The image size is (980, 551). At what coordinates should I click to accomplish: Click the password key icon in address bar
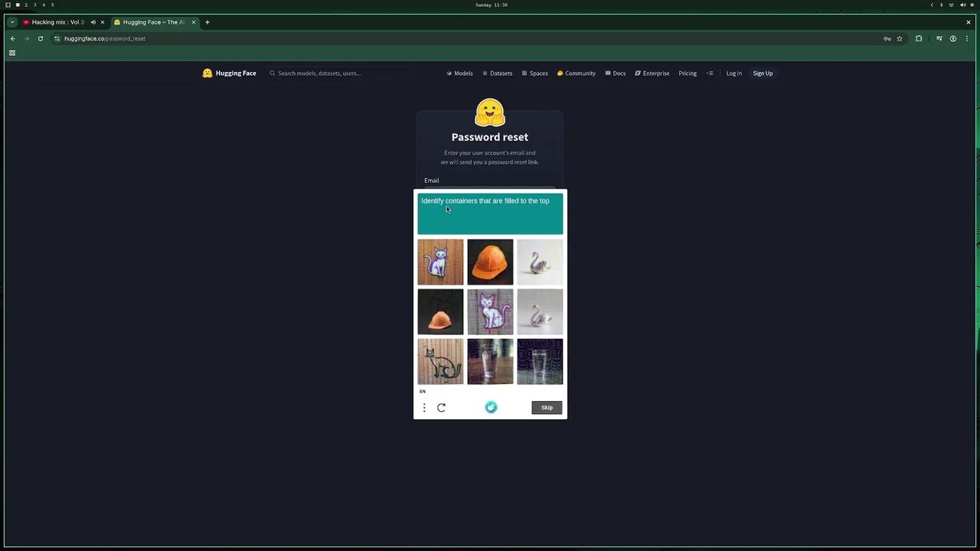coord(887,38)
